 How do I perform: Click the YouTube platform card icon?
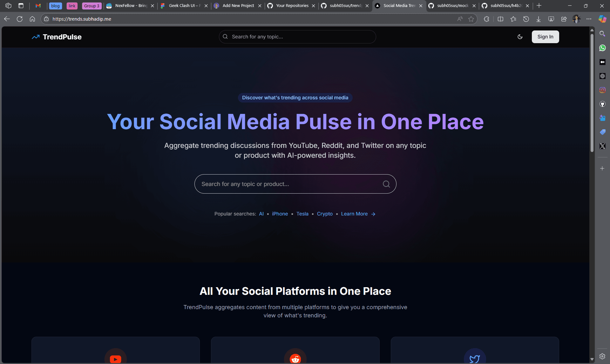click(x=115, y=359)
